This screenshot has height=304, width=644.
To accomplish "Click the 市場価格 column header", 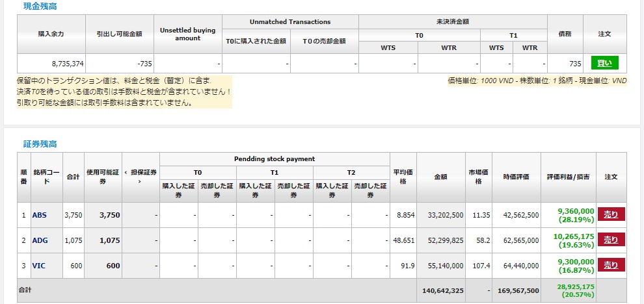I will click(x=479, y=177).
